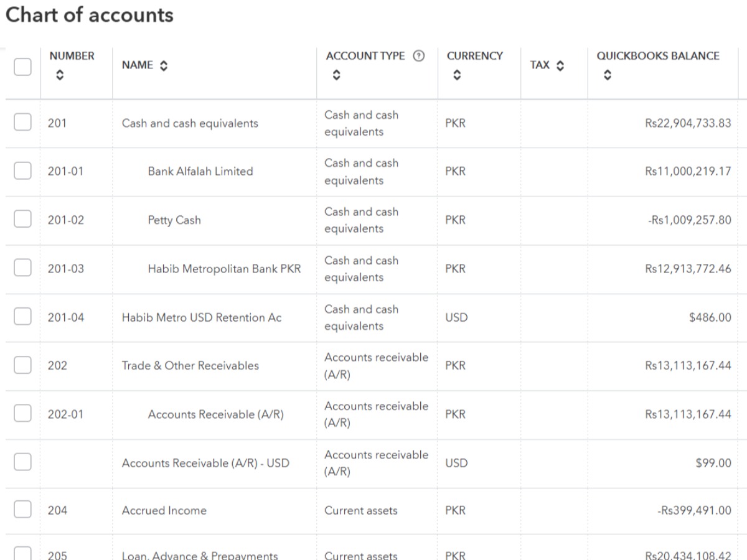Viewport: 747px width, 560px height.
Task: Click the NAME column header label
Action: pyautogui.click(x=138, y=65)
